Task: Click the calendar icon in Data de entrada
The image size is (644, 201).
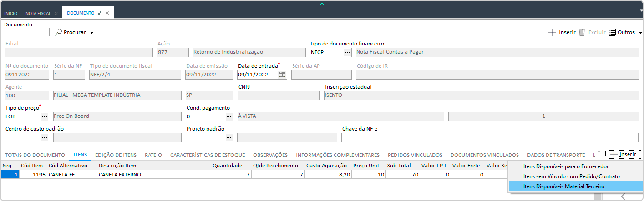Action: (x=282, y=75)
